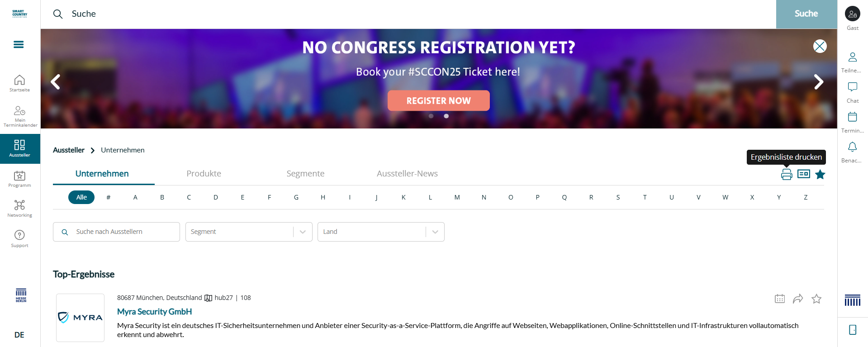The width and height of the screenshot is (868, 347).
Task: Share the Myra Security GmbH entry
Action: tap(798, 299)
